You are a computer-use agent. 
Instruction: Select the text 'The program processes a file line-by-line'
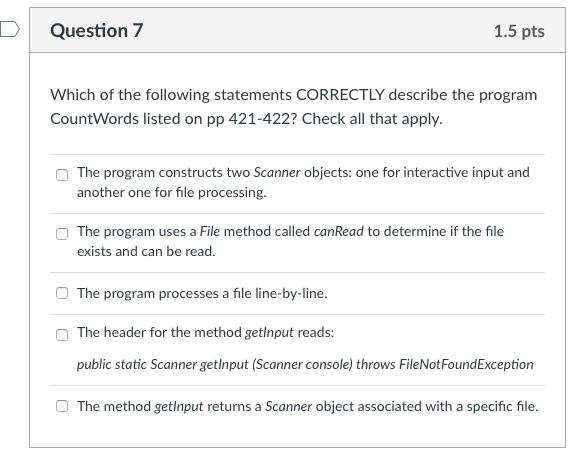[x=202, y=293]
